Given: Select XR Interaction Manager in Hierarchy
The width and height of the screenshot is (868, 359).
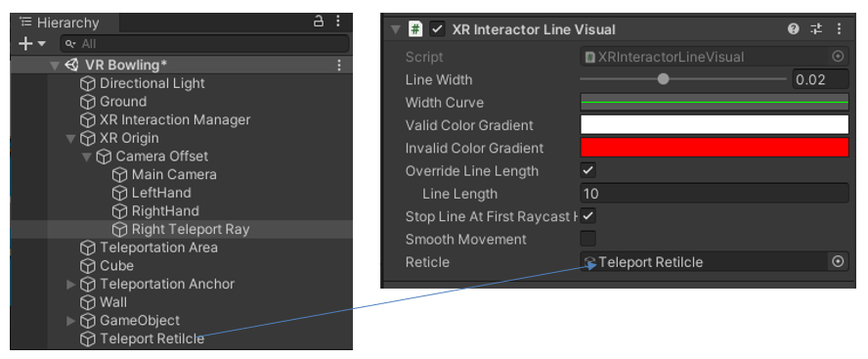Looking at the screenshot, I should (x=175, y=120).
